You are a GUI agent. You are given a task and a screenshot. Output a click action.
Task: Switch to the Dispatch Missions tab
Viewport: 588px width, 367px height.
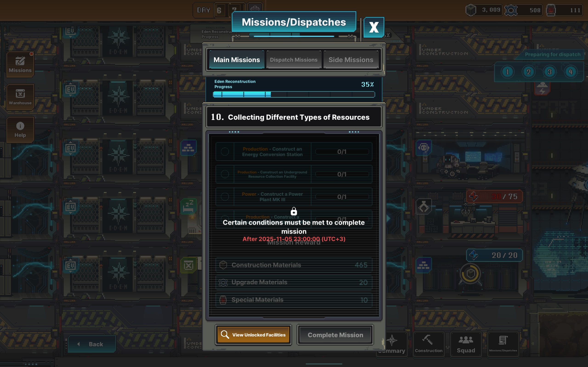pos(294,60)
